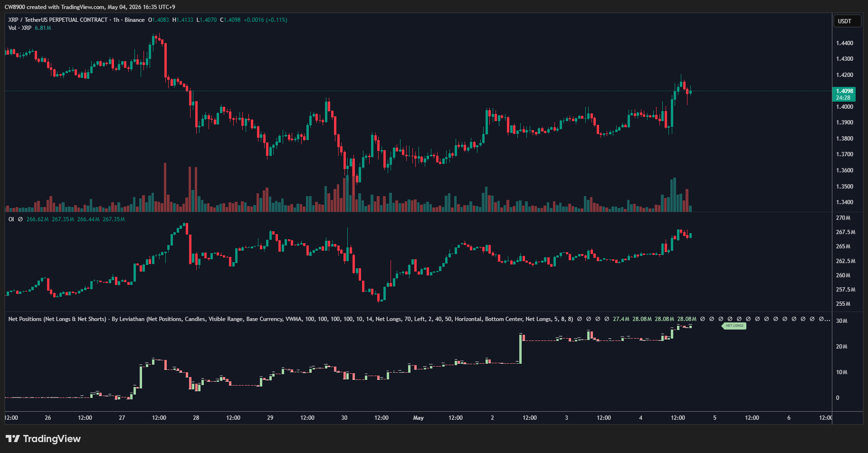
Task: Open the USDT currency selector
Action: (847, 21)
